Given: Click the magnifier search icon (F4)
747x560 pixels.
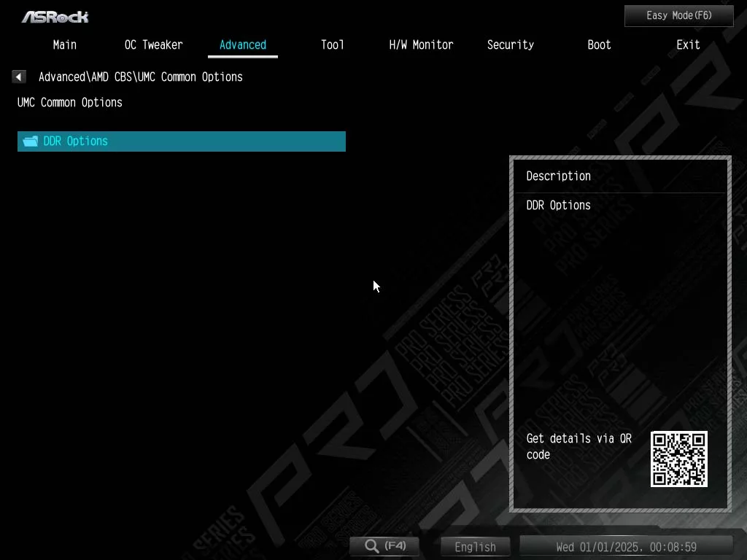Looking at the screenshot, I should pyautogui.click(x=372, y=546).
